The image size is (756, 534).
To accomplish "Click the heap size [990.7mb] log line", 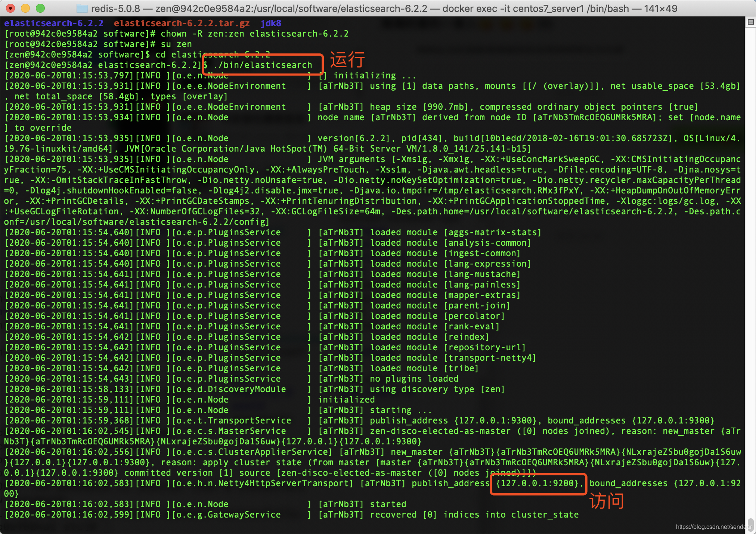I will pyautogui.click(x=351, y=107).
